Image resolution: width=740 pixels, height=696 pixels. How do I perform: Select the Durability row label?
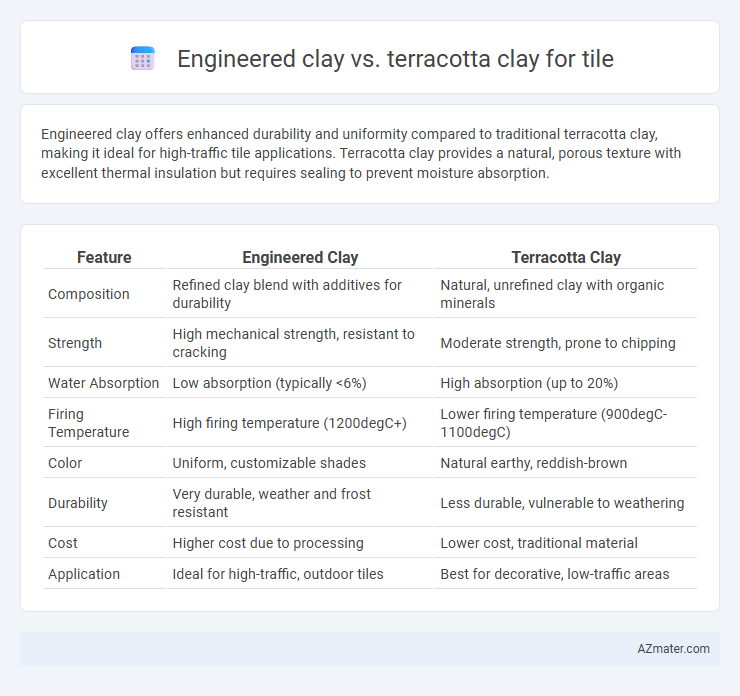(78, 503)
